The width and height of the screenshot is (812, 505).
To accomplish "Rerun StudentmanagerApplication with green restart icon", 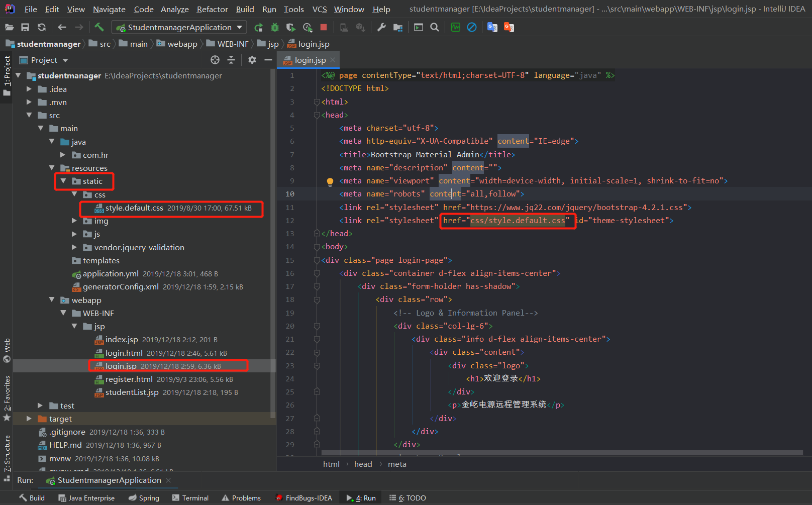I will coord(258,27).
